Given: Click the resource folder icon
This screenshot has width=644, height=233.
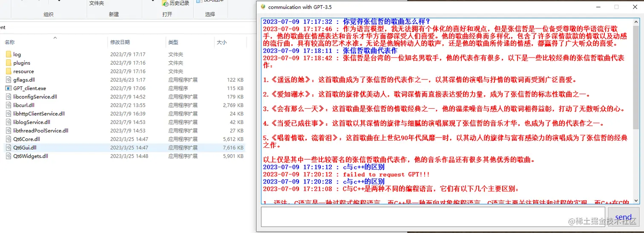Looking at the screenshot, I should tap(9, 72).
